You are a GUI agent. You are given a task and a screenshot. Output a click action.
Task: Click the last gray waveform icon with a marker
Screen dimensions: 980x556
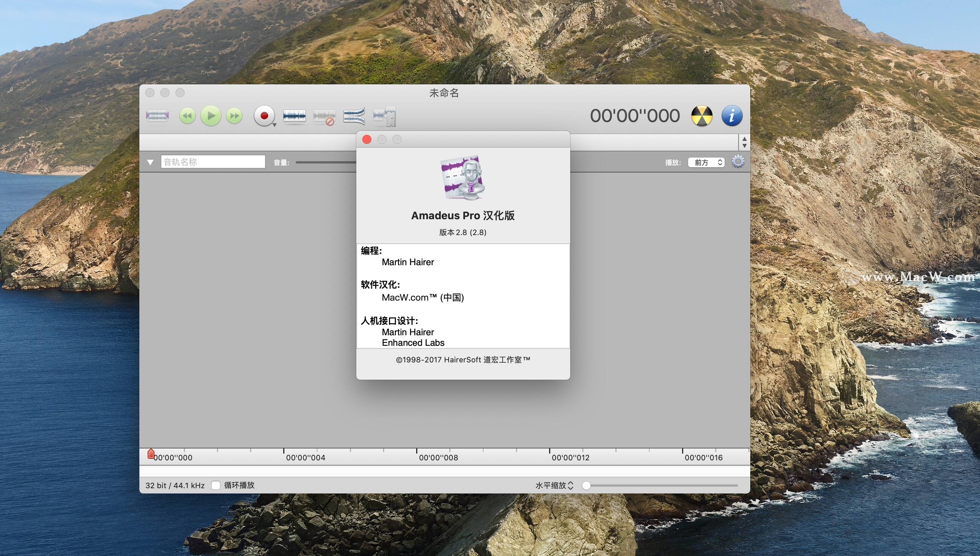[385, 116]
